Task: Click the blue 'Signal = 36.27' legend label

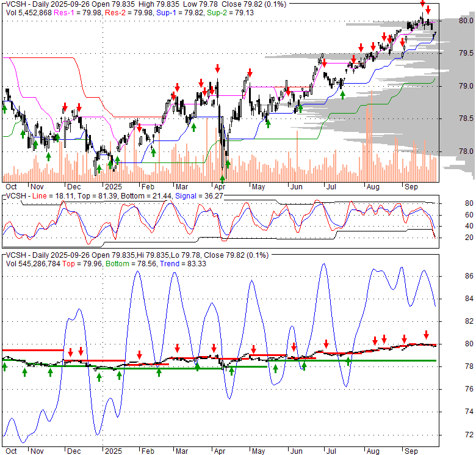Action: 199,196
